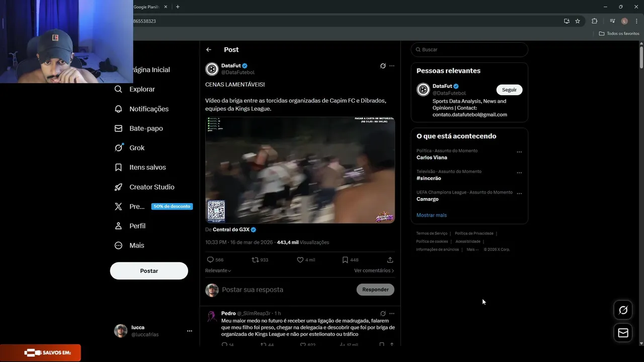The width and height of the screenshot is (644, 362).
Task: Click the Buscar search field
Action: [x=469, y=50]
